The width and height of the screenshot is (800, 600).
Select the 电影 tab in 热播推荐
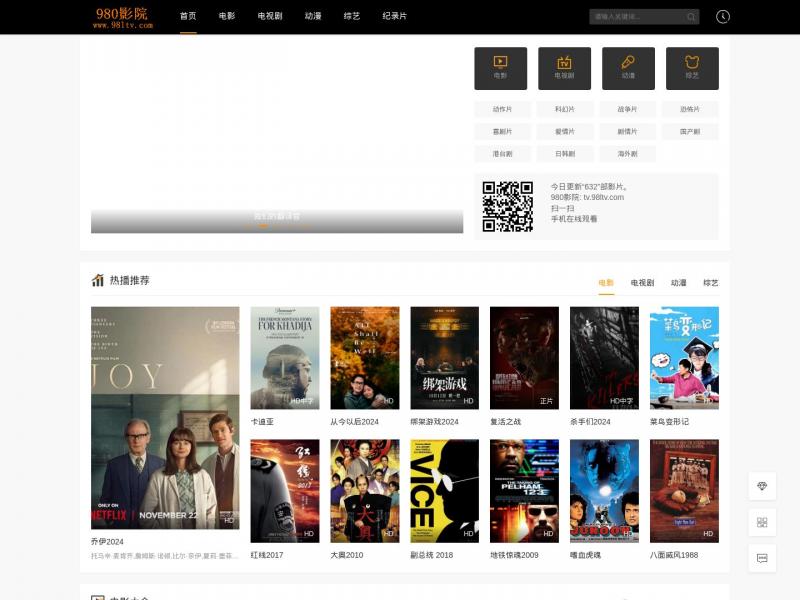coord(606,283)
